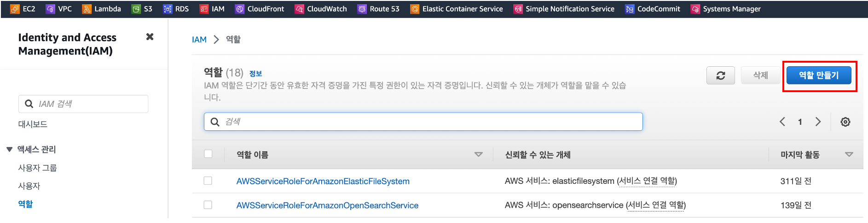Open AWSServiceRoleForAmazonOpenSearchService role link
This screenshot has width=868, height=223.
click(327, 205)
